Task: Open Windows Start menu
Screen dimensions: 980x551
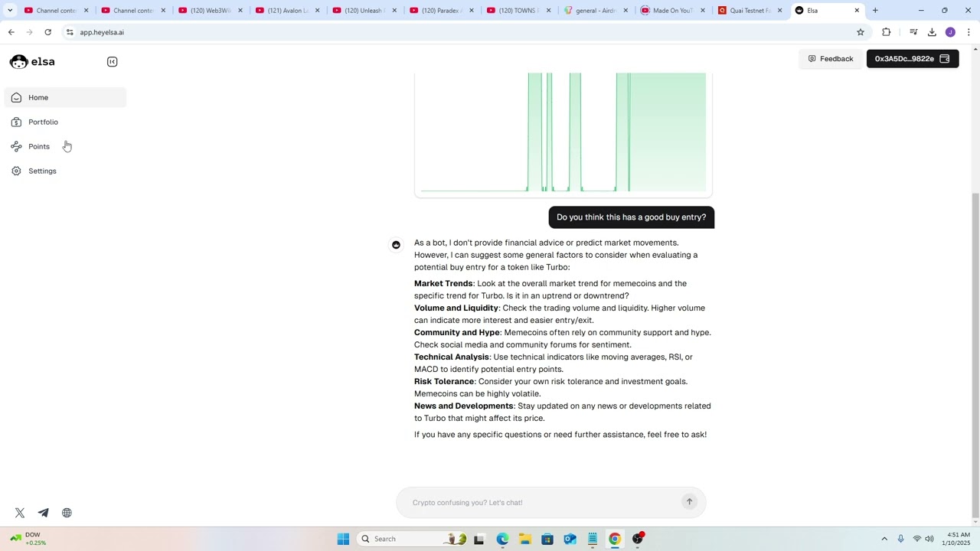Action: tap(343, 539)
